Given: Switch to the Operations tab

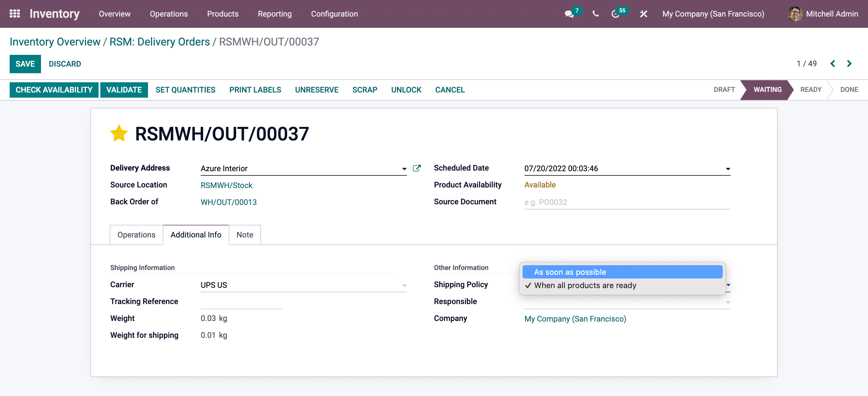Looking at the screenshot, I should click(x=136, y=234).
